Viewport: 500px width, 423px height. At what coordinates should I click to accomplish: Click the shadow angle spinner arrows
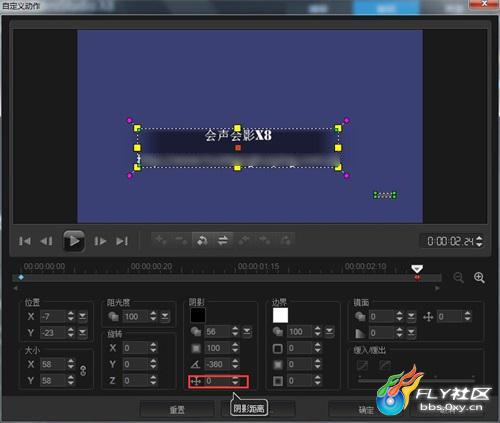(235, 364)
